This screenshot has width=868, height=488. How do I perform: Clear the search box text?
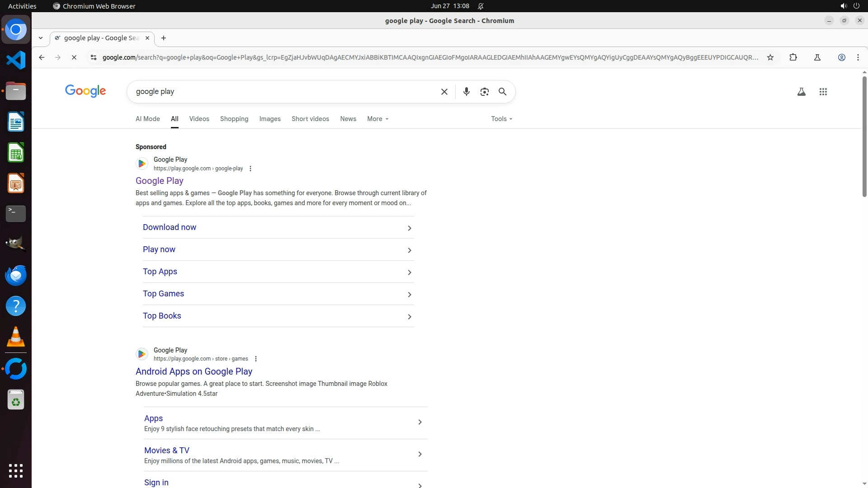(x=444, y=92)
